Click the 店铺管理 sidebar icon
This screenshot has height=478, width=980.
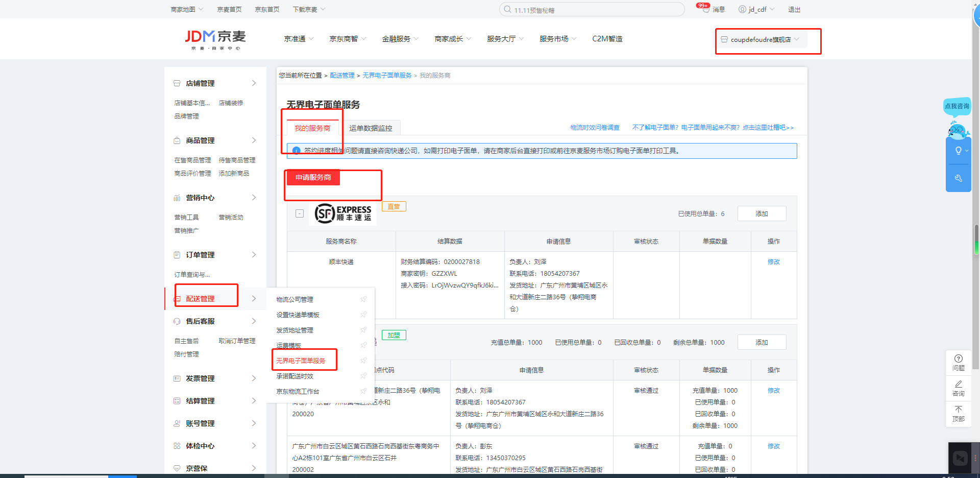177,83
